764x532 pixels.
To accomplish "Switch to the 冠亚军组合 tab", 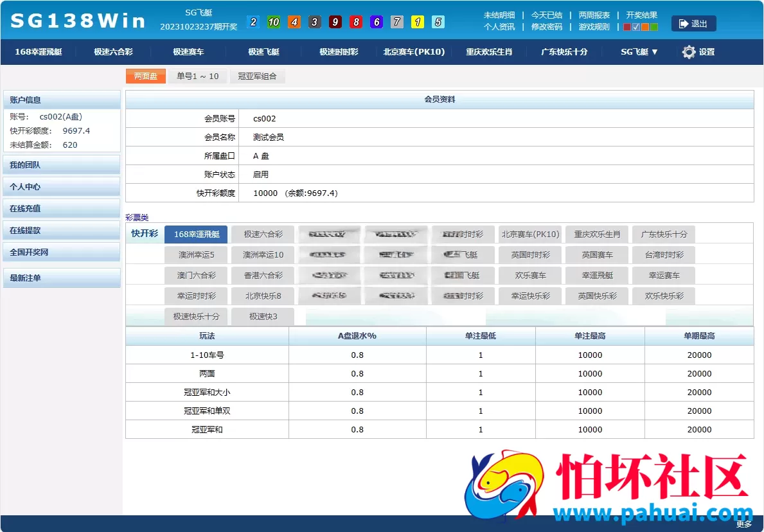I will pyautogui.click(x=257, y=76).
